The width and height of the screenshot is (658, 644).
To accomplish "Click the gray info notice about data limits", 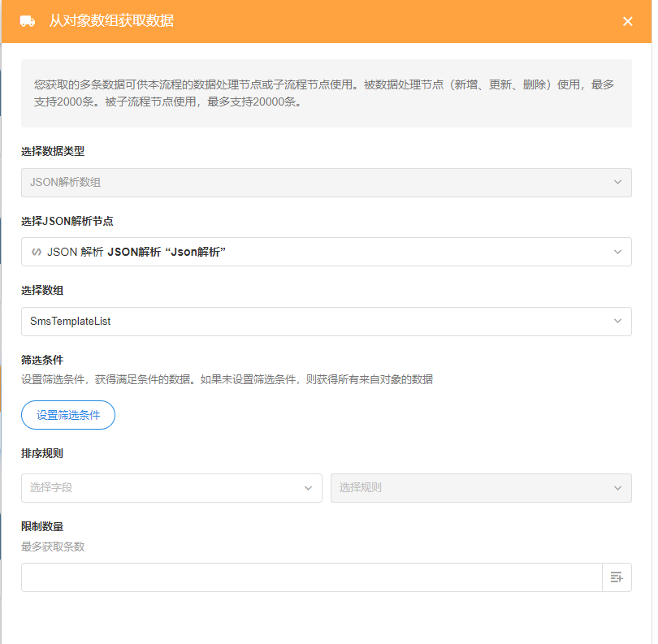I will (x=326, y=93).
